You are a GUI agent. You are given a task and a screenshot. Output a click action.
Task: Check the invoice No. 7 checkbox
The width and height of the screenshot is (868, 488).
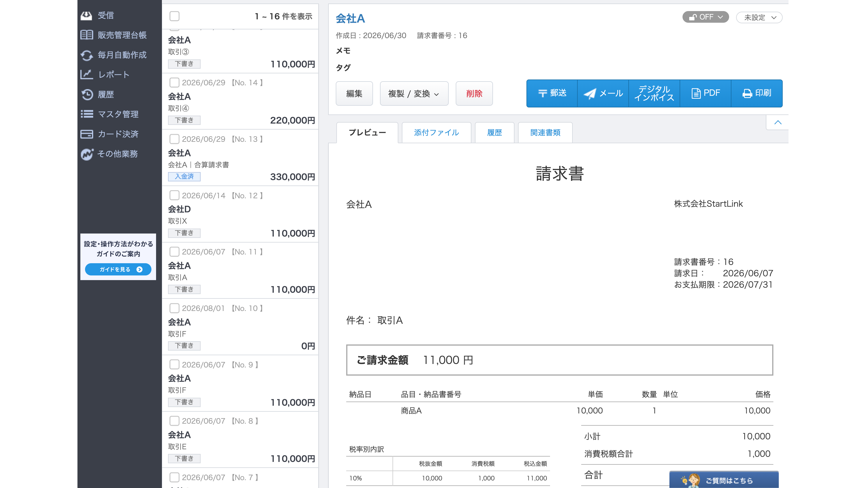click(174, 477)
